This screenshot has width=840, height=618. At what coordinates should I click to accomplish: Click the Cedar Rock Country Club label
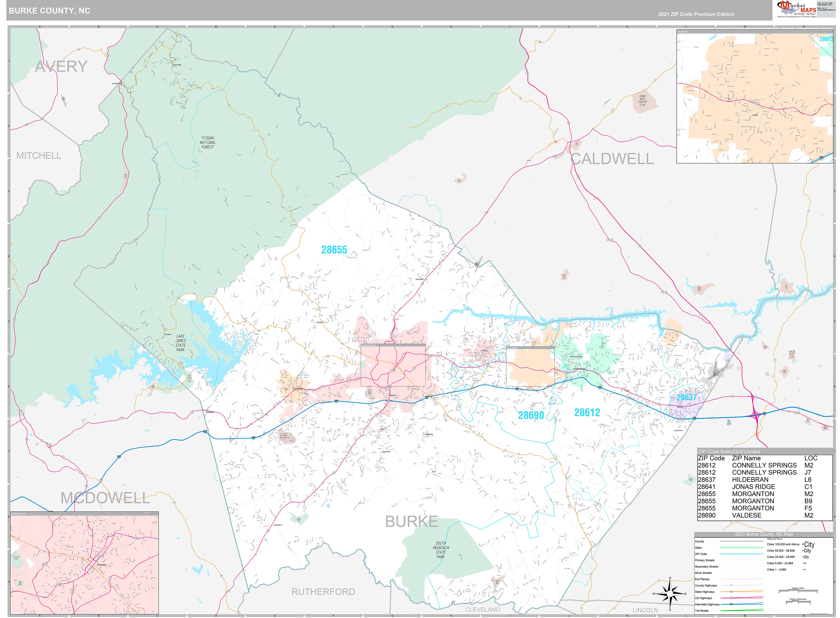click(x=642, y=100)
